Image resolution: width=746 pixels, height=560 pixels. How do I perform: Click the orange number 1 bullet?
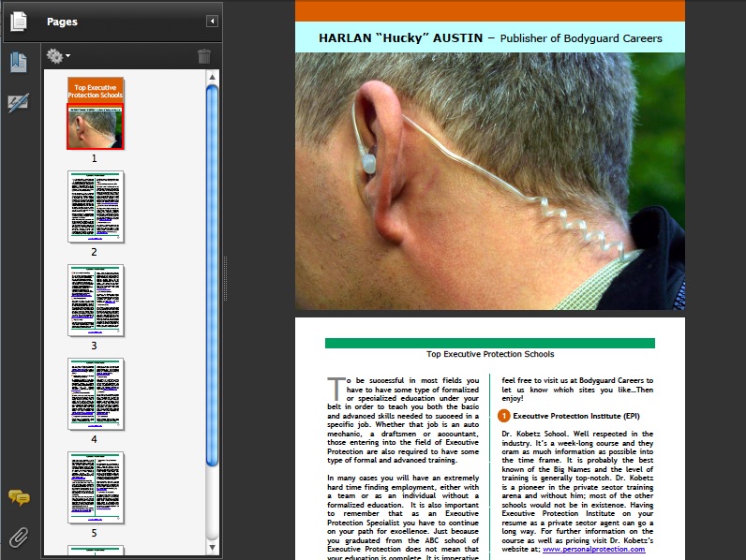click(504, 416)
